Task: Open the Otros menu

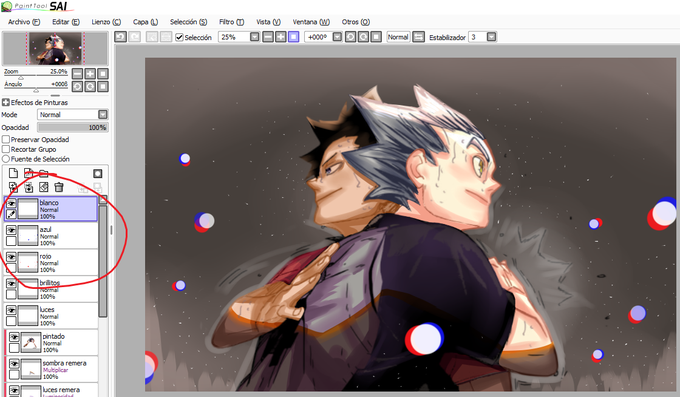Action: (356, 22)
